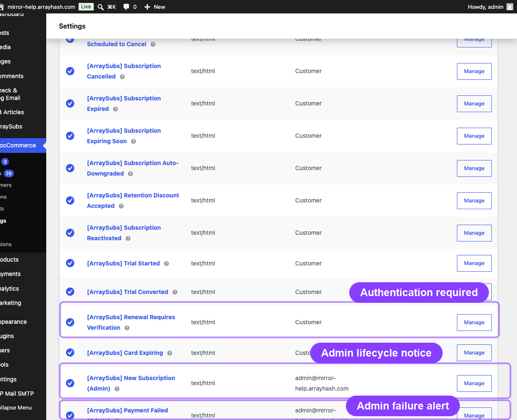Open the WooCommerce menu in sidebar
This screenshot has width=517, height=420.
click(23, 145)
